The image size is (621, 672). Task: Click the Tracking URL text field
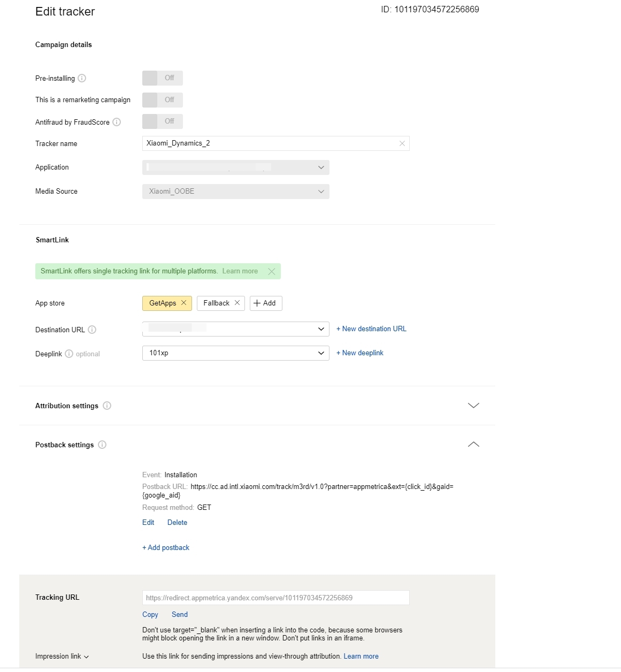pyautogui.click(x=275, y=598)
